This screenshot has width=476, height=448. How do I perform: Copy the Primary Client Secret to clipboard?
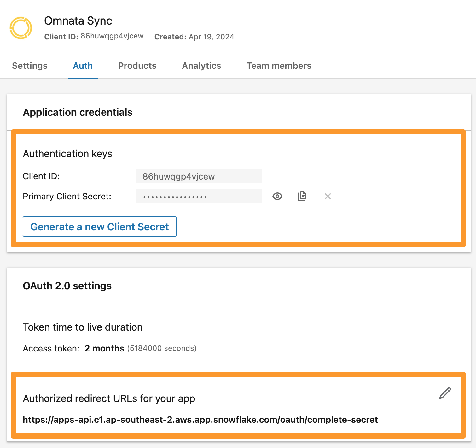pyautogui.click(x=302, y=196)
